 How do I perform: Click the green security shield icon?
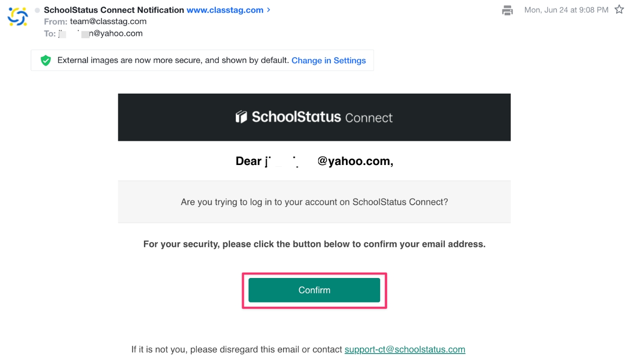45,61
